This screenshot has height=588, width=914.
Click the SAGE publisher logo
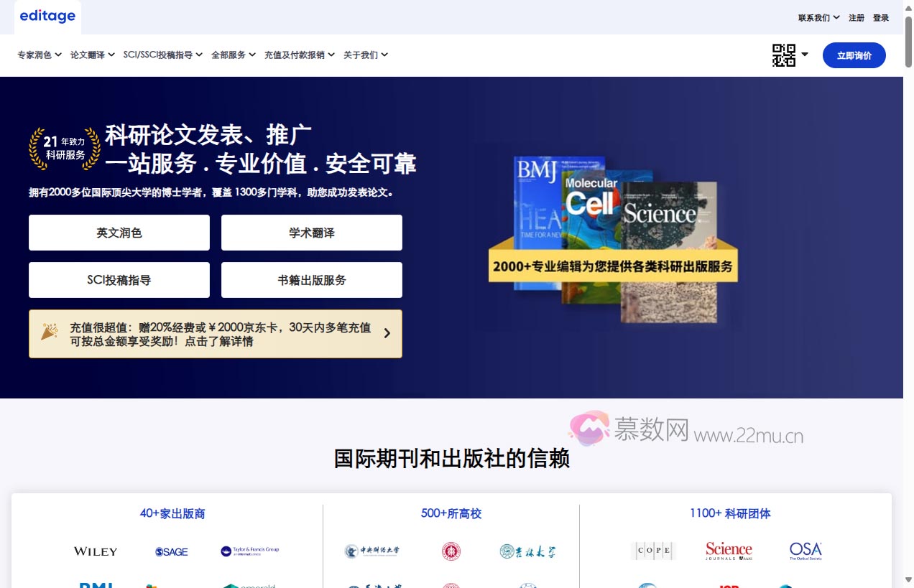pos(171,551)
